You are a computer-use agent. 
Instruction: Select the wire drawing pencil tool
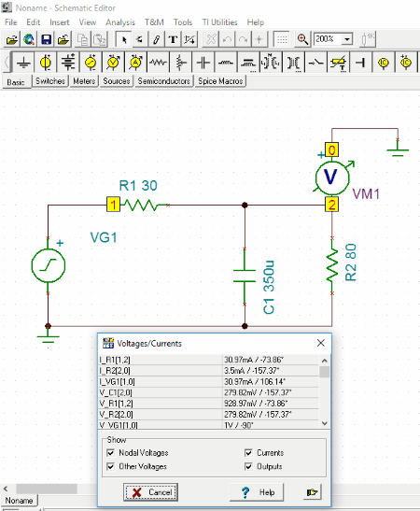156,40
